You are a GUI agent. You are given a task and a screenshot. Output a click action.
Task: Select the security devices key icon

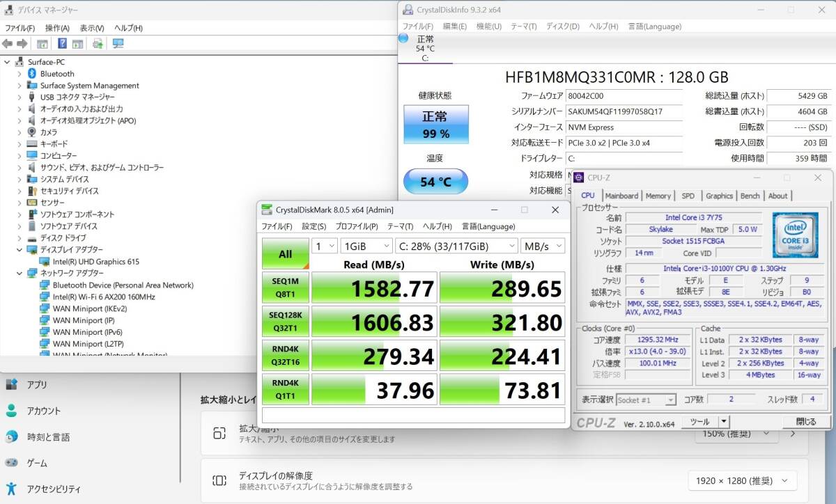click(32, 191)
